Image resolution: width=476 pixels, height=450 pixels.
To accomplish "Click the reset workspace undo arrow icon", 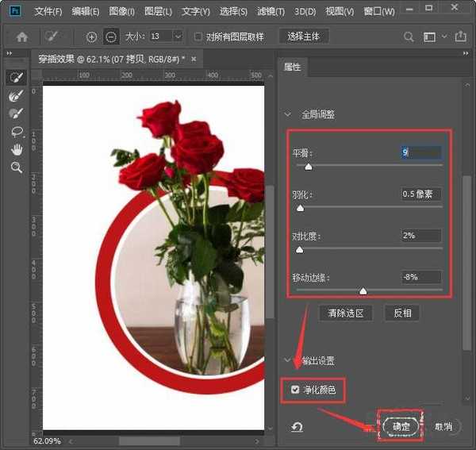I will (296, 426).
